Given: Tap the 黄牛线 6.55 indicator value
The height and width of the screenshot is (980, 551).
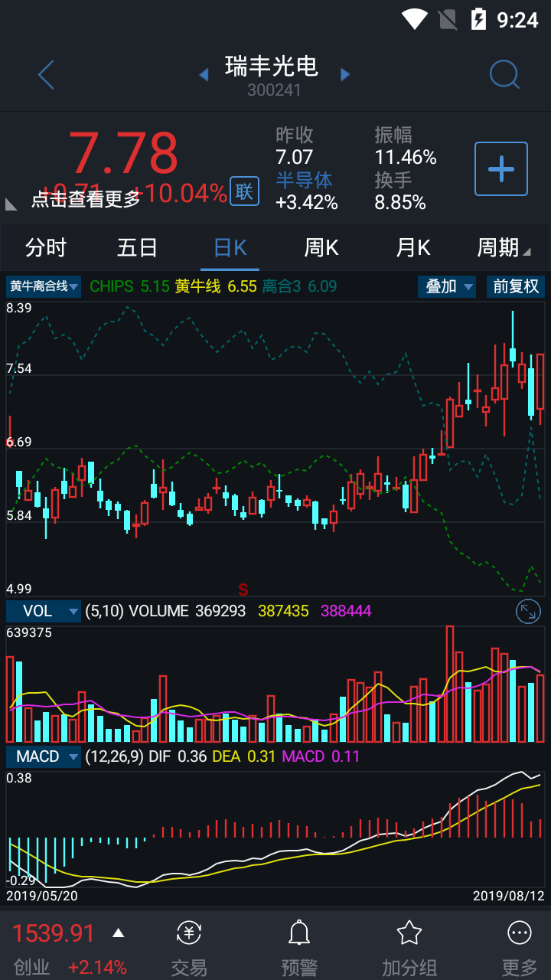Looking at the screenshot, I should pos(216,286).
